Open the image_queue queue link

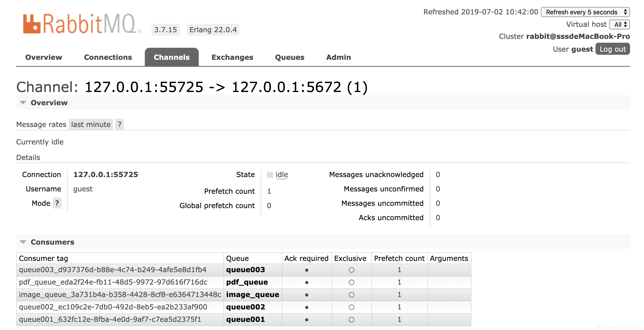pyautogui.click(x=253, y=294)
